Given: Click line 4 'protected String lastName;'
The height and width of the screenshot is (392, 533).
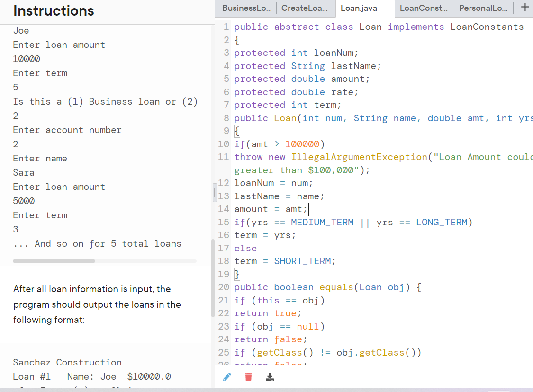Looking at the screenshot, I should [307, 66].
